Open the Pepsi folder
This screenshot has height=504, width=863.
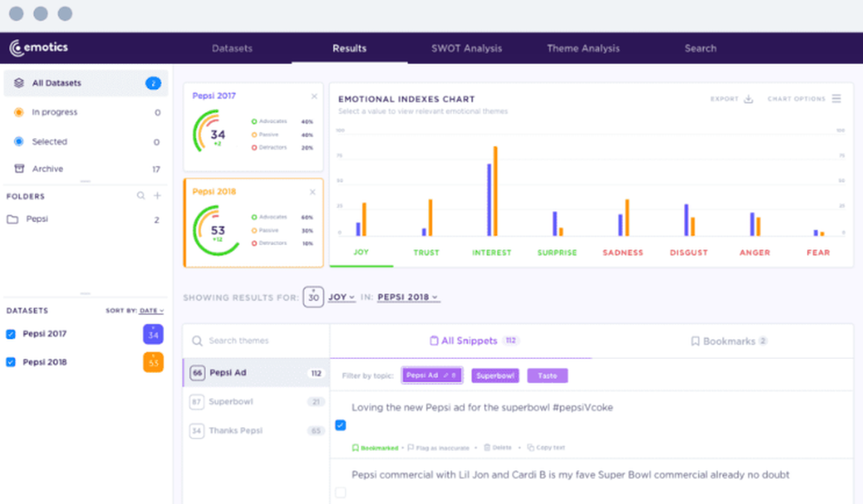[x=85, y=219]
